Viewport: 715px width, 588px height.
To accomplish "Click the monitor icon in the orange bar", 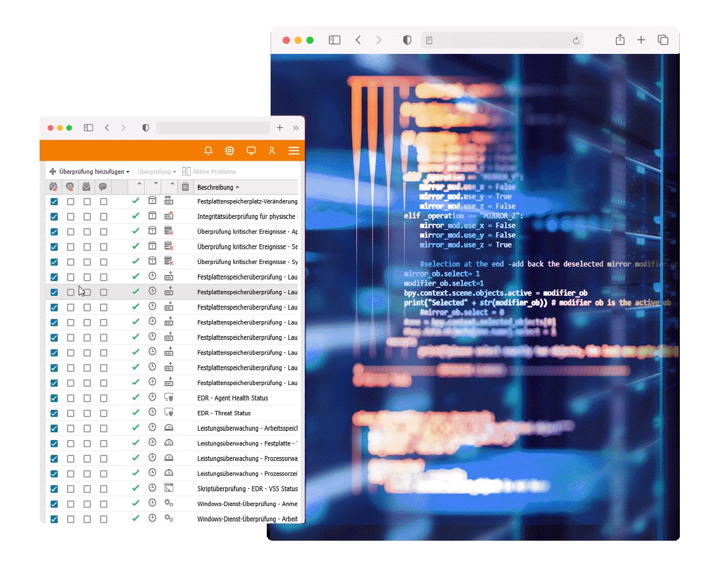I will (251, 151).
